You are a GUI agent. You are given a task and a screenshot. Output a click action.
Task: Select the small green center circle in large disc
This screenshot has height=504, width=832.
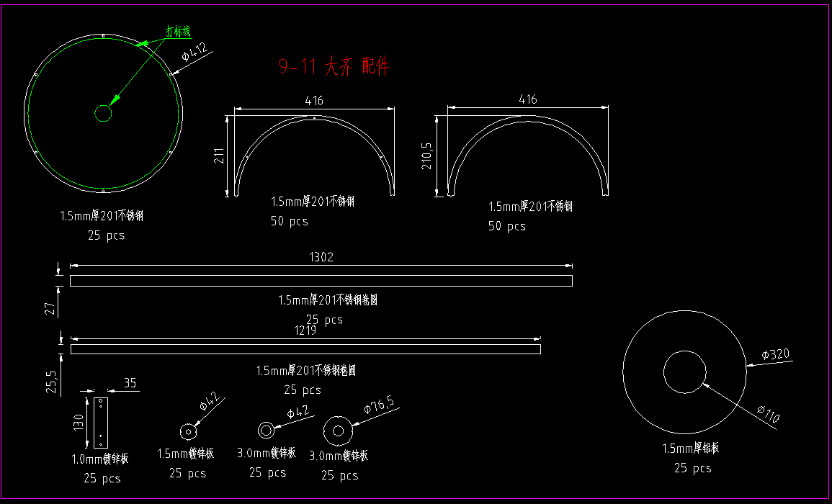click(103, 114)
